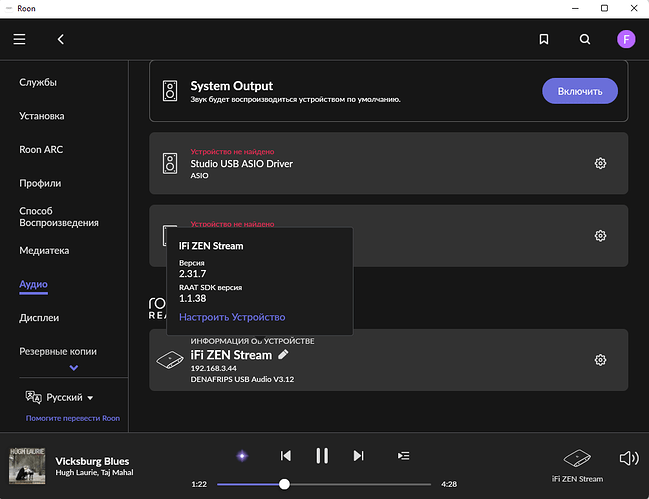The width and height of the screenshot is (649, 499).
Task: Open the hamburger navigation menu
Action: click(19, 39)
